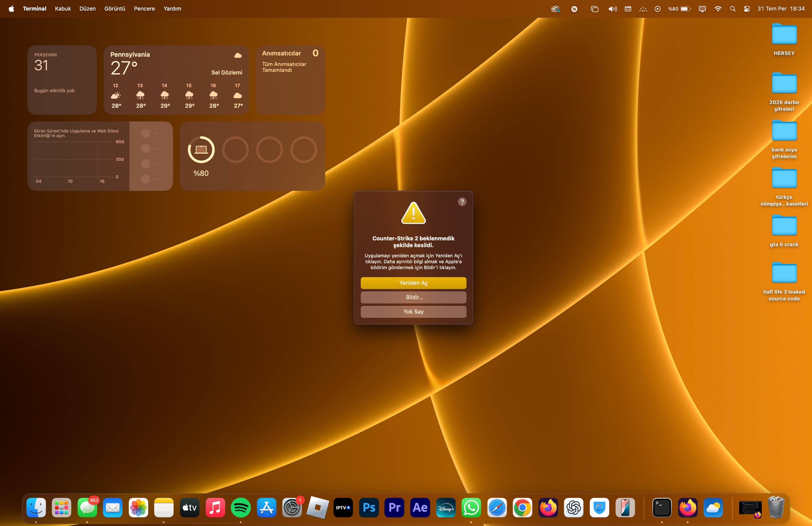The image size is (812, 526).
Task: Open the Photos app in Dock
Action: (x=138, y=507)
